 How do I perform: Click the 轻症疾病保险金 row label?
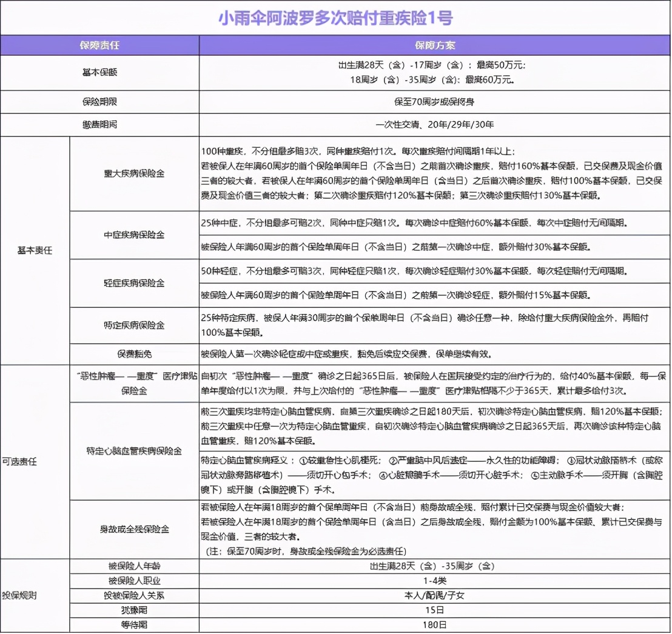pyautogui.click(x=134, y=282)
